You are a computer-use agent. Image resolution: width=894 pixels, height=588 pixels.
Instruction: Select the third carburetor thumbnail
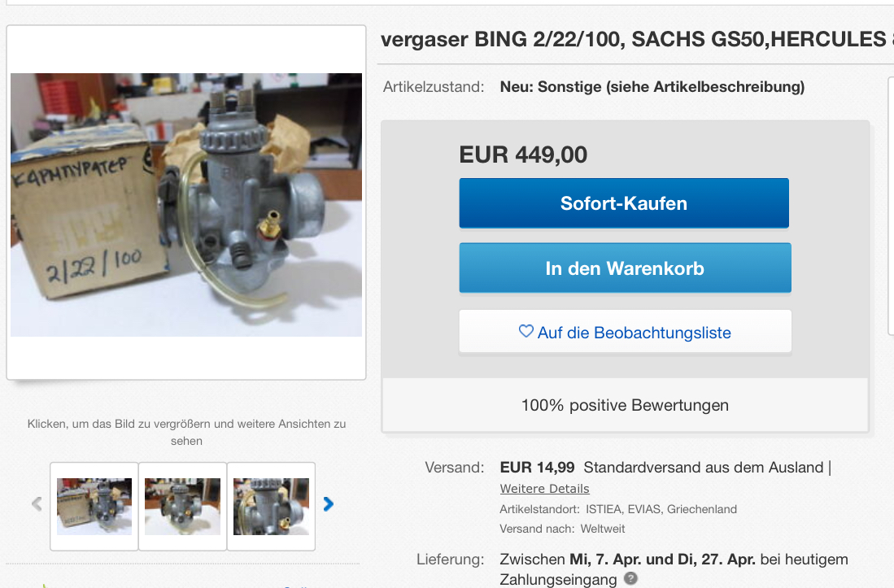coord(272,507)
